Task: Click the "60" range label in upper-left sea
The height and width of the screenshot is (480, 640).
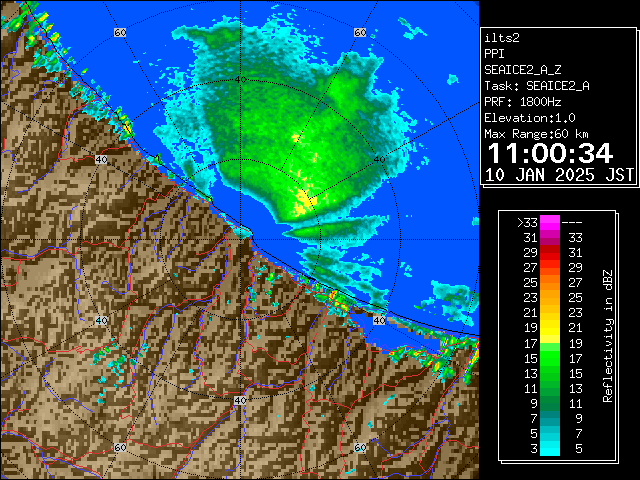Action: (x=120, y=32)
